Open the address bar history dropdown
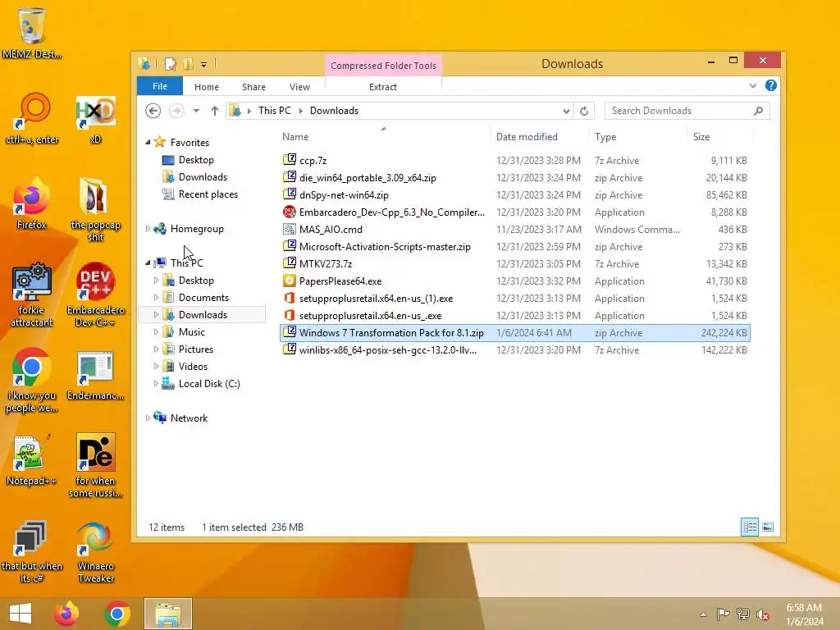Viewport: 840px width, 630px height. pos(566,111)
